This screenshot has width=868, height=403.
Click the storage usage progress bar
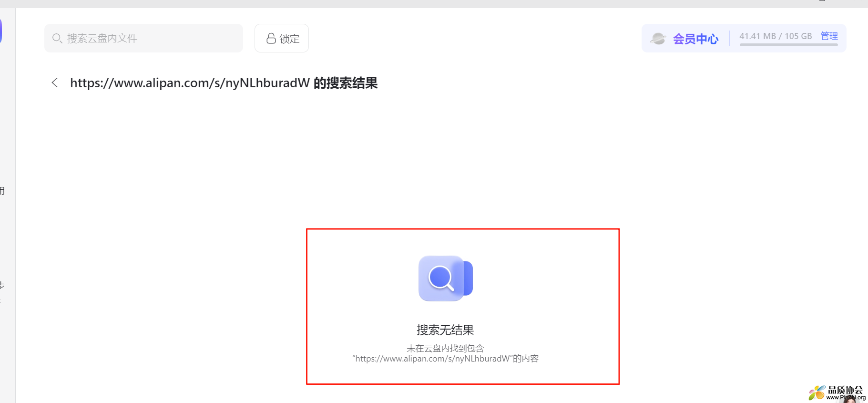click(x=788, y=45)
